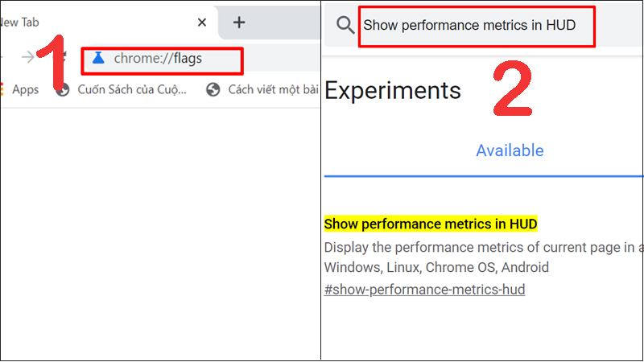The height and width of the screenshot is (362, 644).
Task: Click the forward navigation arrow
Action: [x=28, y=56]
